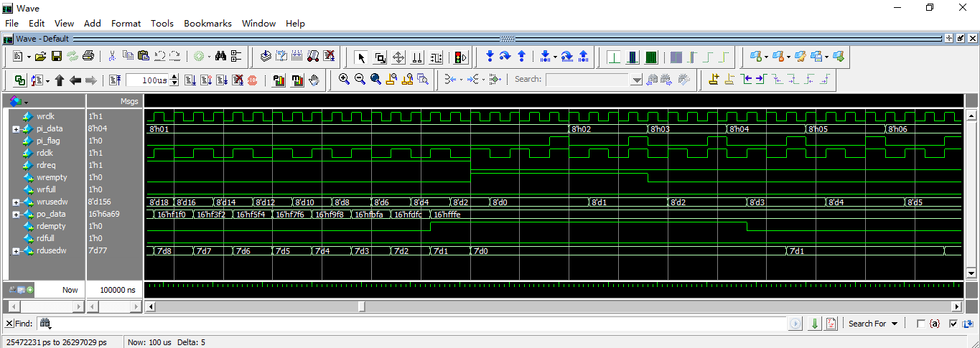This screenshot has height=348, width=980.
Task: Click the green Find Next down arrow
Action: [x=815, y=324]
